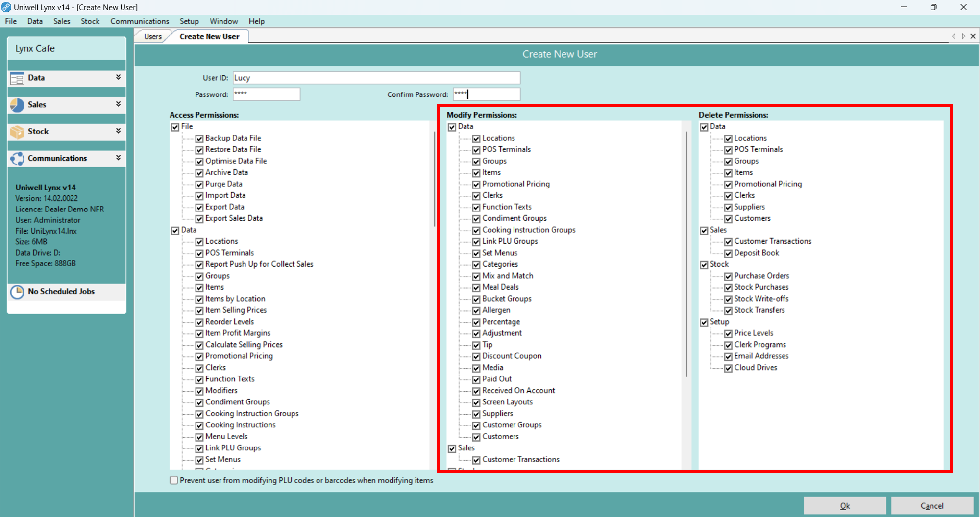Close the Create New User tab panel
Viewport: 980px width, 517px height.
tap(973, 36)
